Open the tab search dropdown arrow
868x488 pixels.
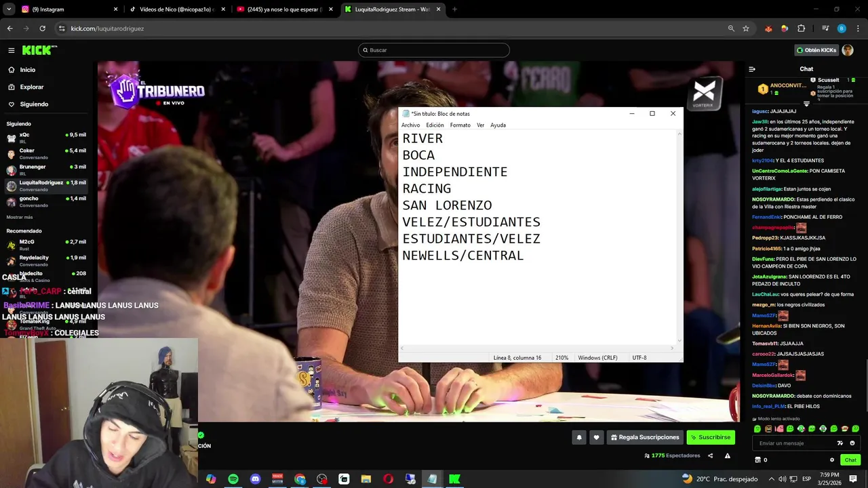(9, 9)
